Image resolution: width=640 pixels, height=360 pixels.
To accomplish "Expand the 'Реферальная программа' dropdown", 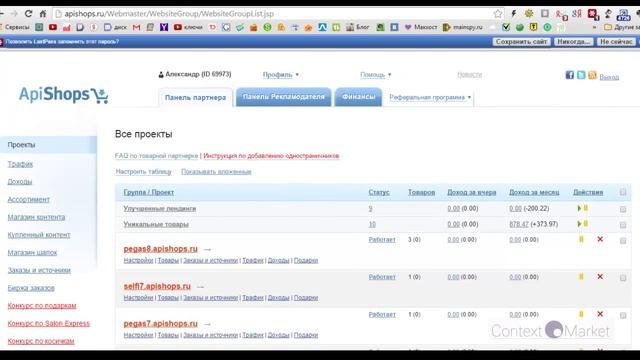I will coord(430,98).
